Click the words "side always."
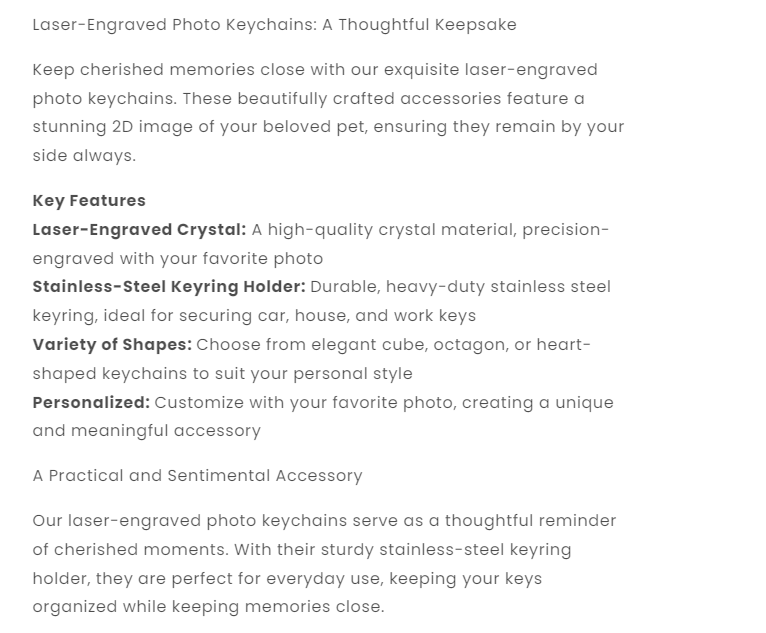The width and height of the screenshot is (766, 633). click(x=84, y=156)
